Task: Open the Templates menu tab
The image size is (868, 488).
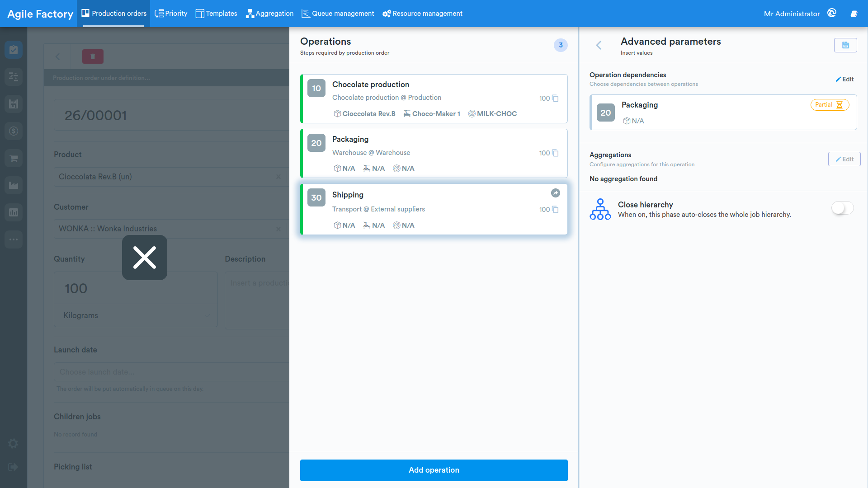Action: pyautogui.click(x=216, y=14)
